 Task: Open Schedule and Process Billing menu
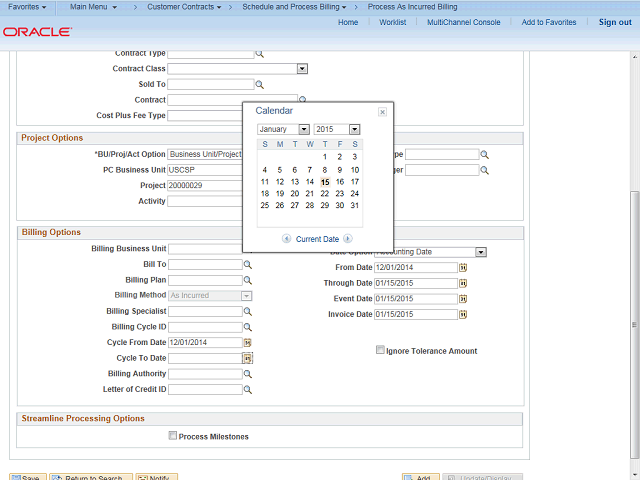[294, 7]
